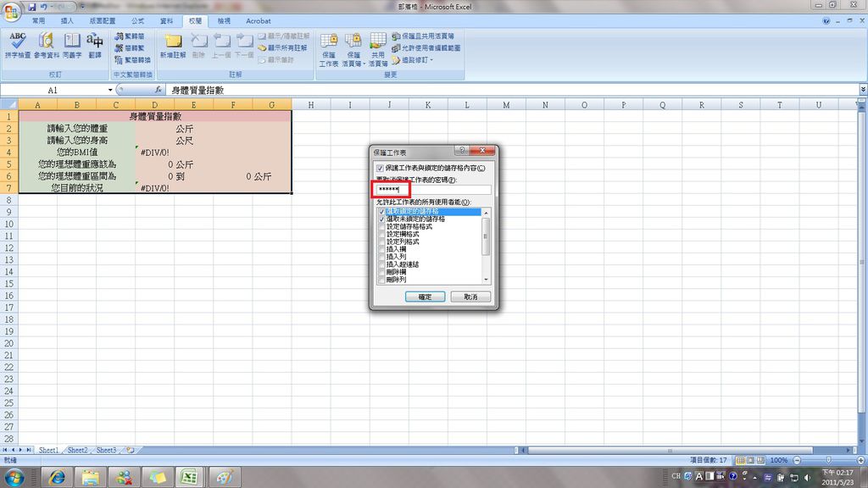Enable 插入超連結 permission
The height and width of the screenshot is (488, 868).
(x=381, y=264)
